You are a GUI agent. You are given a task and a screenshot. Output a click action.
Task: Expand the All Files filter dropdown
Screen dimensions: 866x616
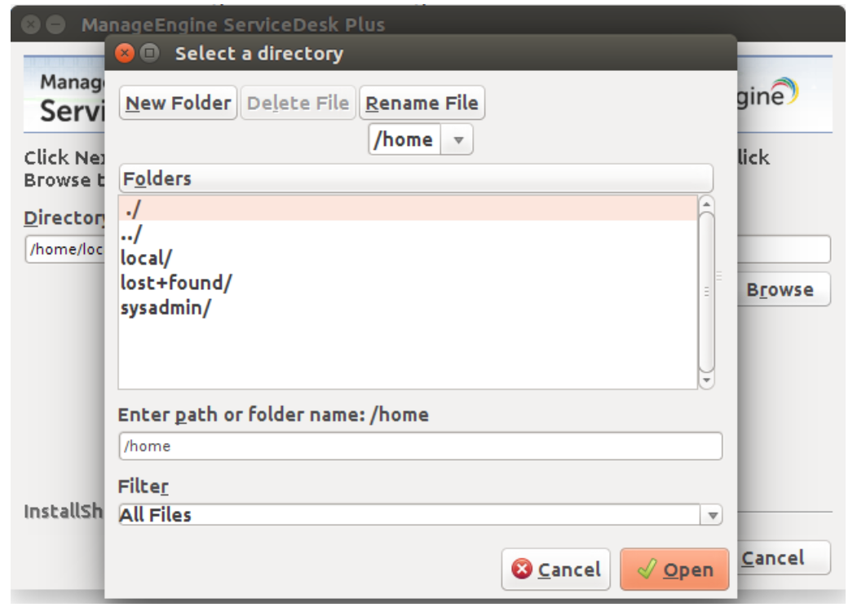coord(713,515)
